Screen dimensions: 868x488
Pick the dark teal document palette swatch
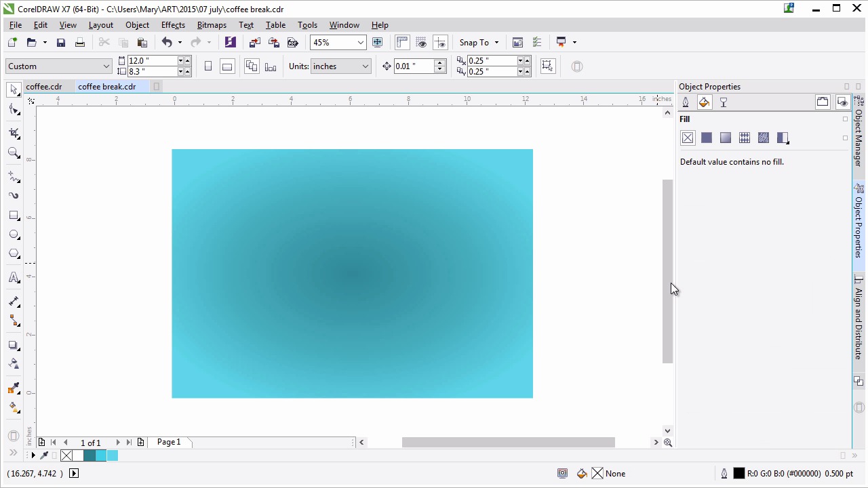point(89,456)
